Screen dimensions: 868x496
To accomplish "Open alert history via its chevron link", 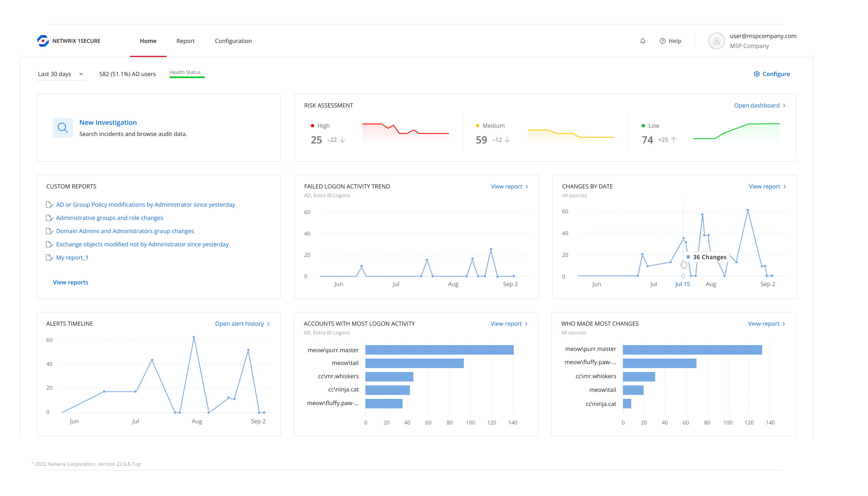I will tap(268, 324).
